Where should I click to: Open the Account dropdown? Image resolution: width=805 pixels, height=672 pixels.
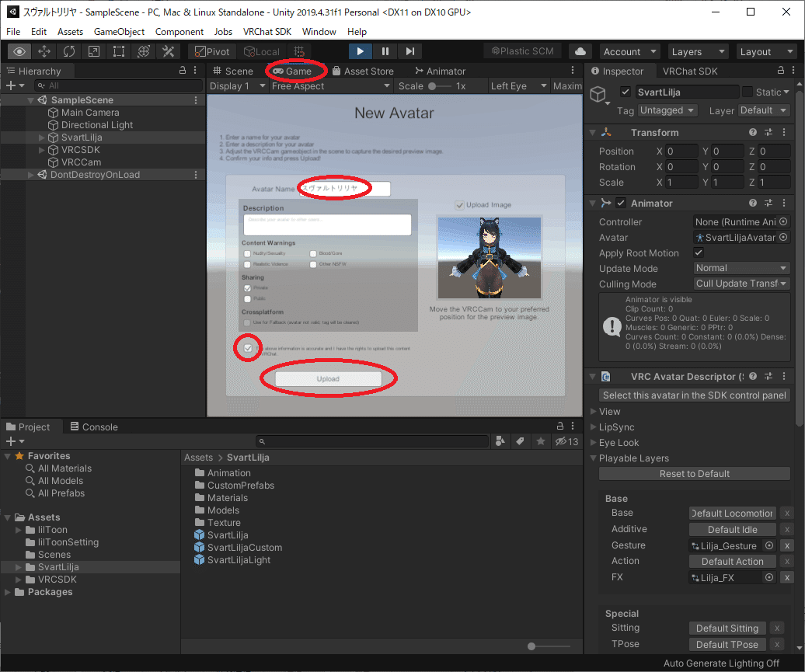point(630,51)
